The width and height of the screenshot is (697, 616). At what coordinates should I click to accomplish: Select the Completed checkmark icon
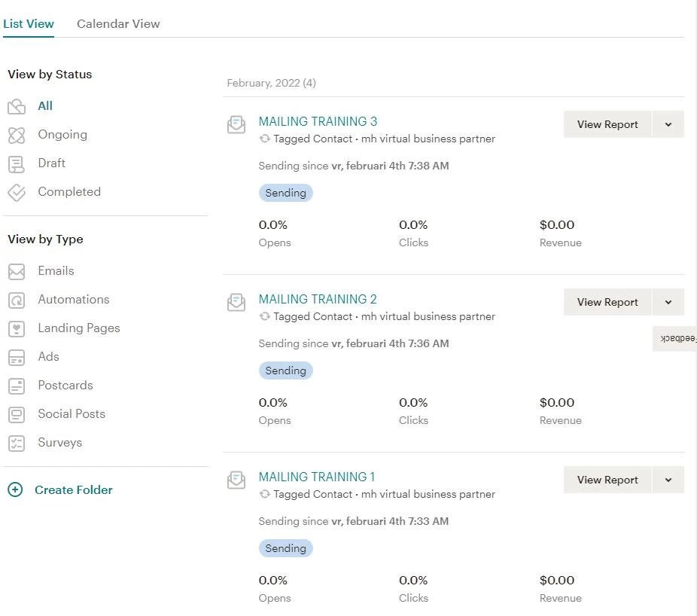[17, 192]
